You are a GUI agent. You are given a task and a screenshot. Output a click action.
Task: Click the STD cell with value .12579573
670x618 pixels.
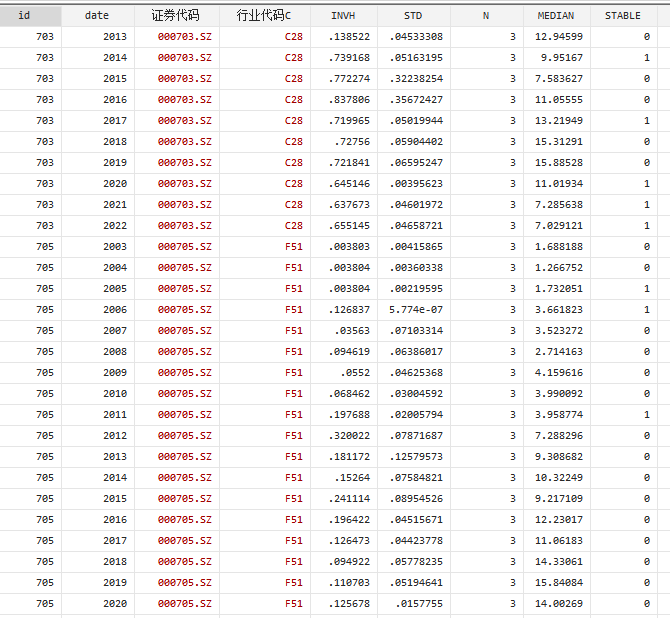pyautogui.click(x=416, y=457)
